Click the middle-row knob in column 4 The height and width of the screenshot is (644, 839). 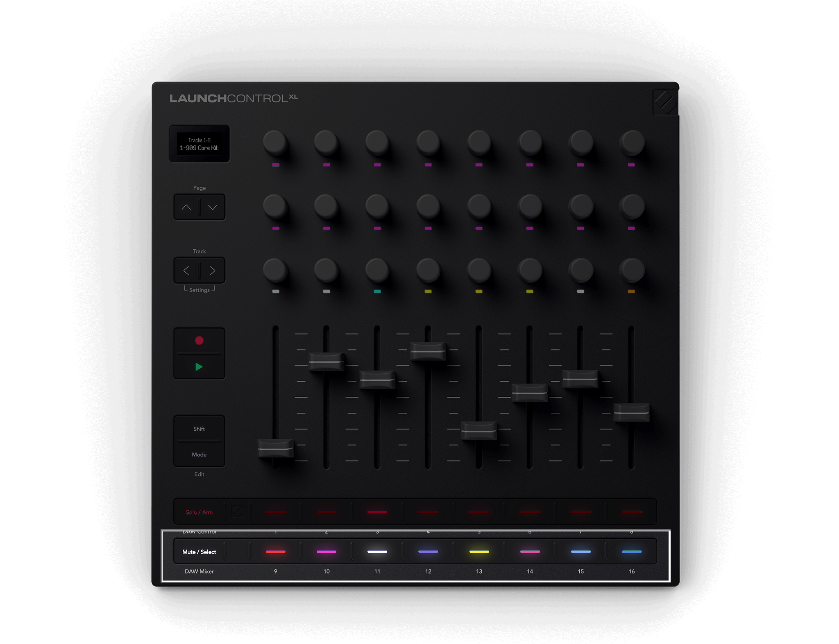[x=428, y=206]
